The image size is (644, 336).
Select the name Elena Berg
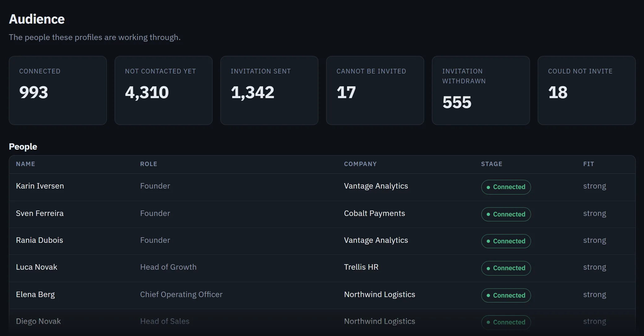coord(35,295)
